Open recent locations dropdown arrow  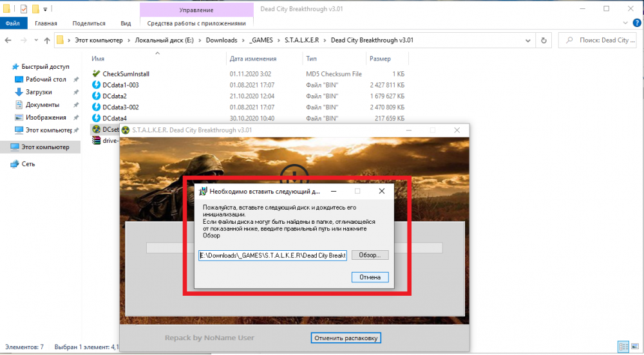point(36,40)
